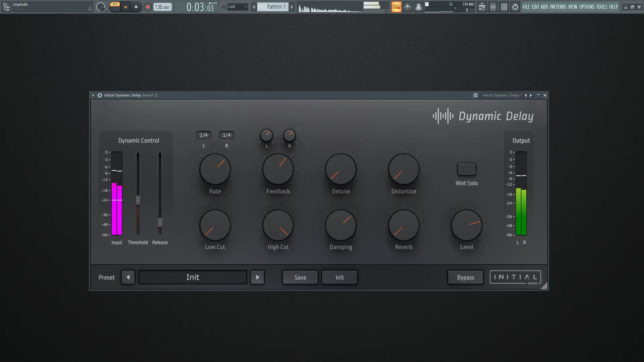Viewport: 644px width, 362px height.
Task: Click the next preset arrow button
Action: (x=257, y=277)
